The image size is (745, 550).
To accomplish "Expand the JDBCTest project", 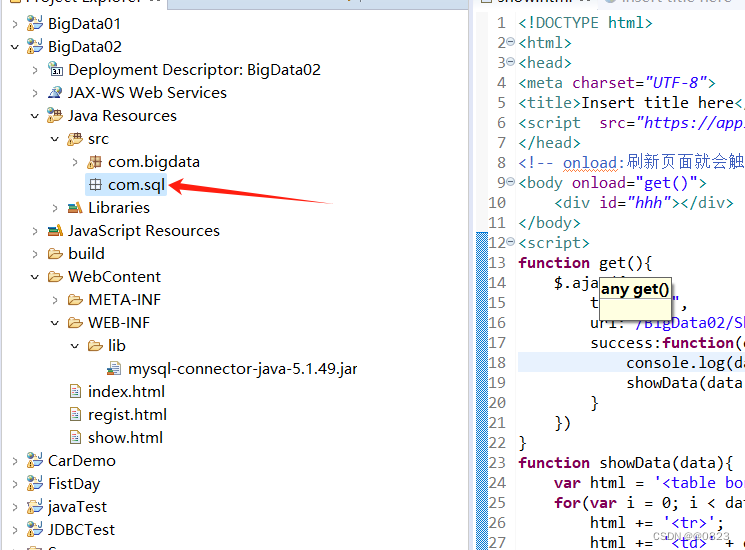I will (15, 530).
